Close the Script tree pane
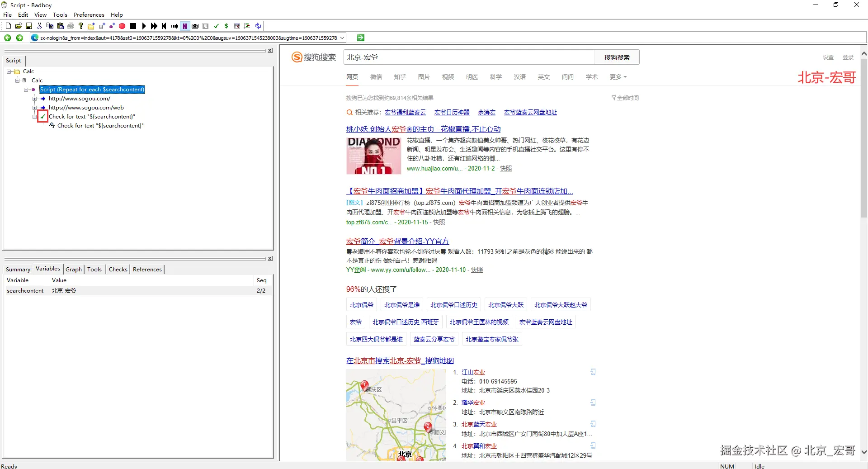 click(270, 51)
